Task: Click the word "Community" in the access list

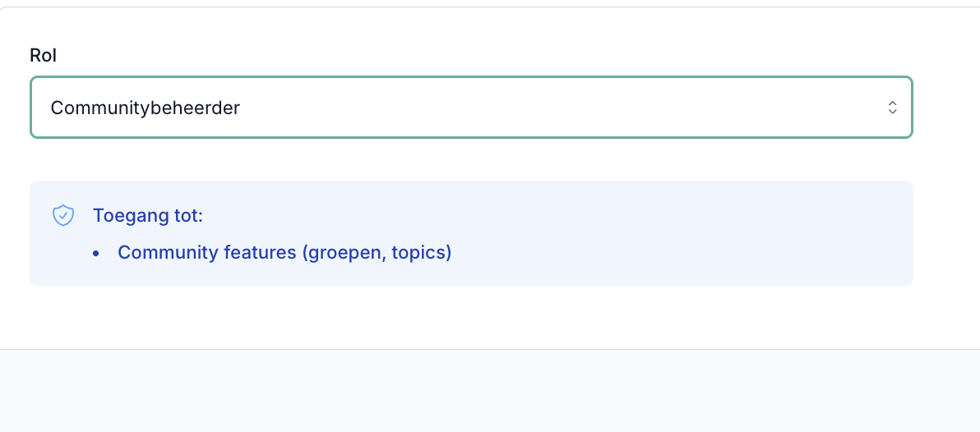Action: tap(168, 252)
